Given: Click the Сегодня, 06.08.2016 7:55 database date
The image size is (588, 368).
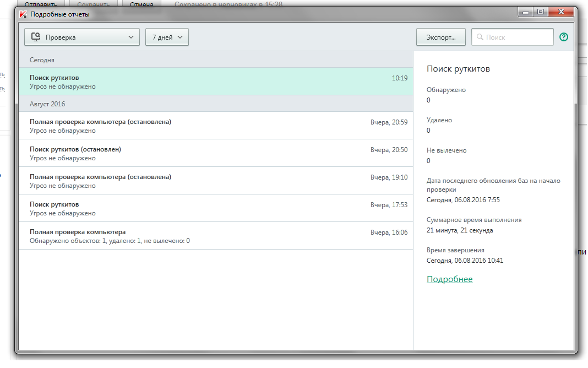Looking at the screenshot, I should (x=463, y=200).
